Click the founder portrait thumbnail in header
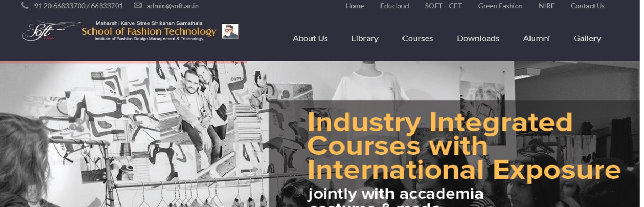Image resolution: width=644 pixels, height=207 pixels. point(230,31)
